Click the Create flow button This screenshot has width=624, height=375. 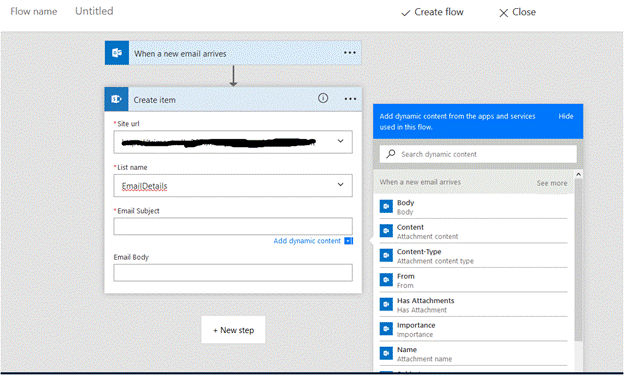pos(432,12)
